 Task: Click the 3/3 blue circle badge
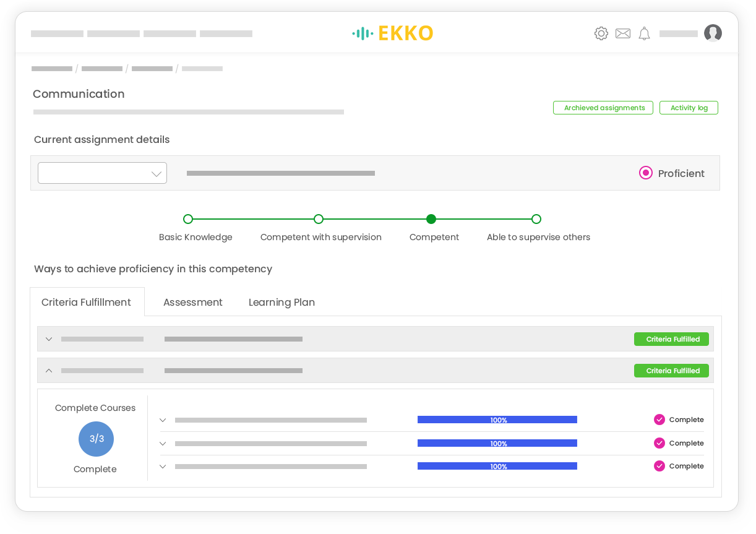click(x=96, y=439)
